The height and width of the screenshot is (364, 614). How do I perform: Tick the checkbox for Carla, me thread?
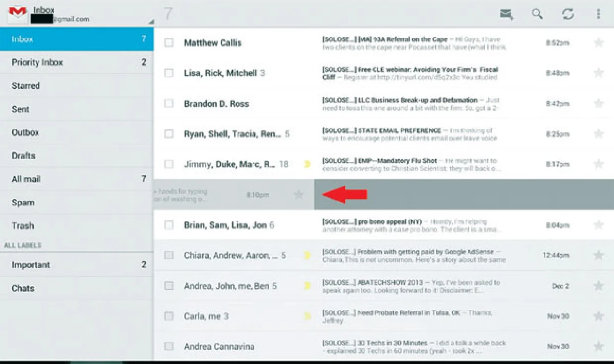tap(169, 316)
